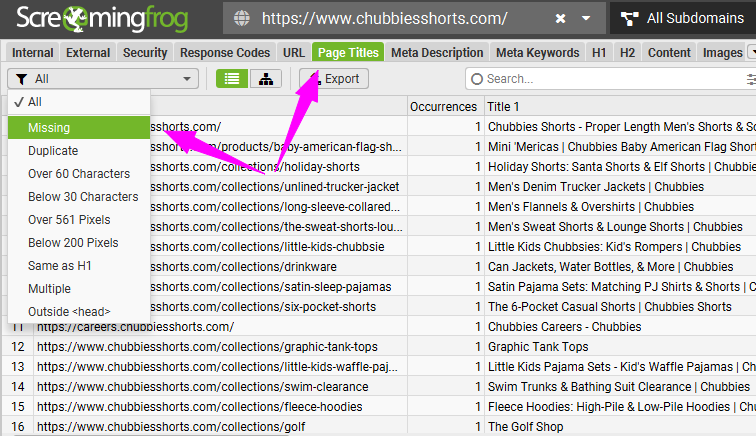Open the Response Codes tab
Screen dimensions: 756x436
click(x=225, y=53)
